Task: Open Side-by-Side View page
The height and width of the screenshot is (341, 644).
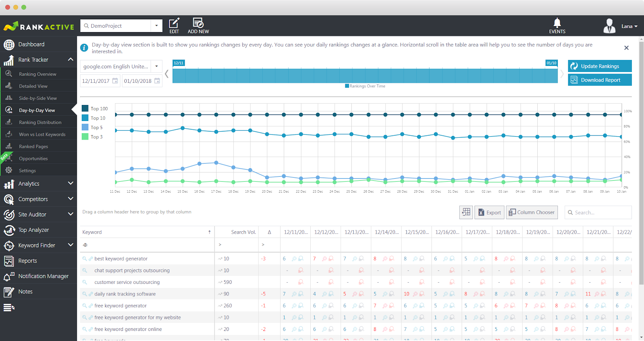Action: (38, 98)
